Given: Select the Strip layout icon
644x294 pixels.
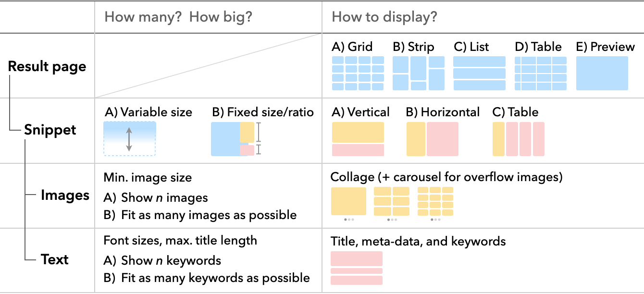Looking at the screenshot, I should tap(419, 73).
